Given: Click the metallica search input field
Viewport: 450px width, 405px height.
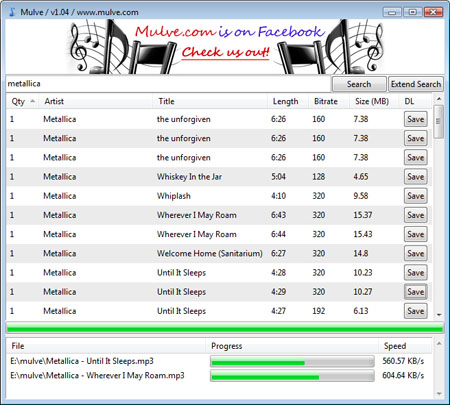Looking at the screenshot, I should (168, 84).
